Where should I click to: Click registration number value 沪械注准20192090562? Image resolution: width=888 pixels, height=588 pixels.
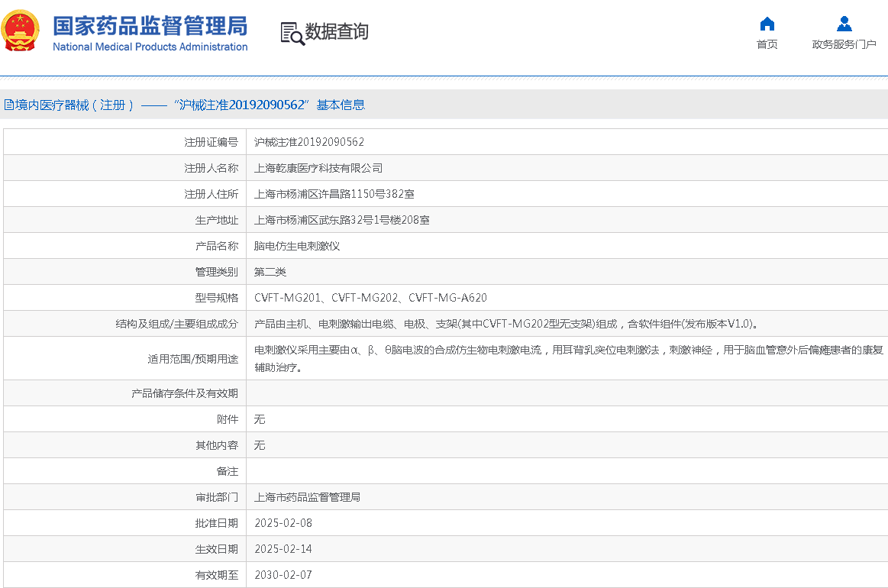coord(308,142)
